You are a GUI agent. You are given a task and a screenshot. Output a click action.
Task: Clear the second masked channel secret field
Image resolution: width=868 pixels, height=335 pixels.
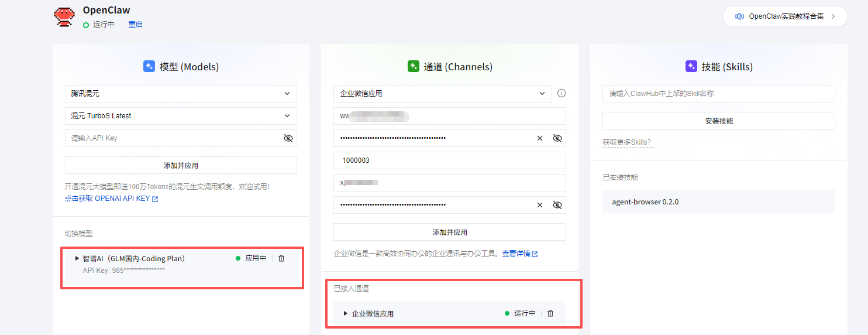pyautogui.click(x=540, y=205)
